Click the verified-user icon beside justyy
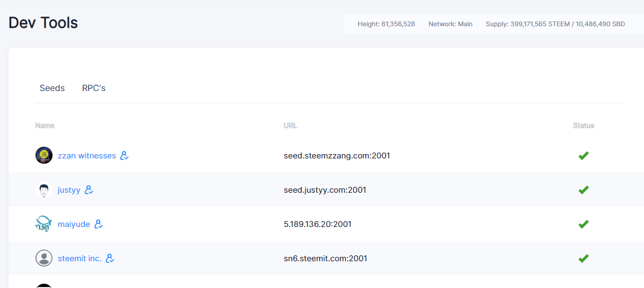Screen dimensions: 644x288 pyautogui.click(x=89, y=190)
